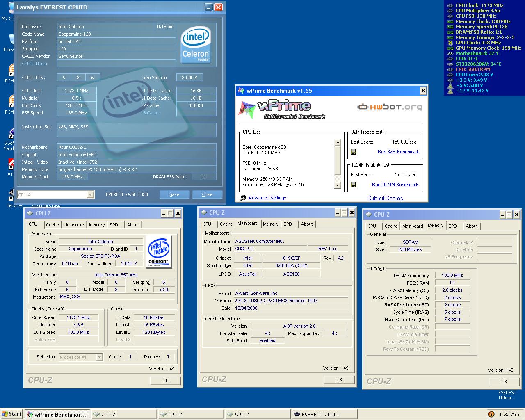
Task: Open the Processor #1 selection dropdown in CPU-Z
Action: point(99,357)
